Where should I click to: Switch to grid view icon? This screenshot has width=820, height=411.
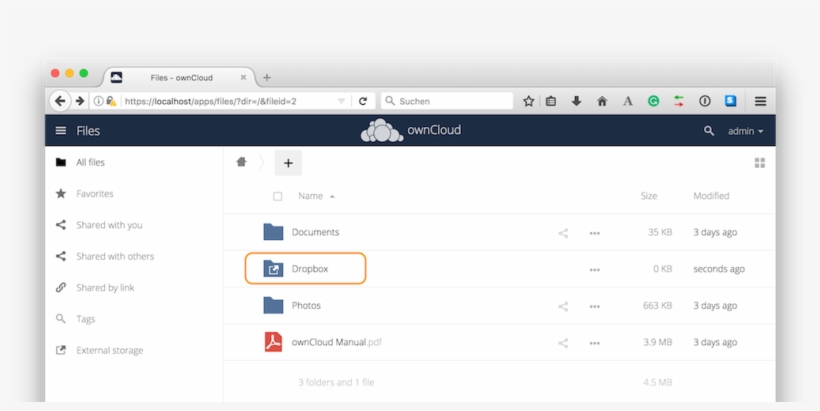[760, 163]
